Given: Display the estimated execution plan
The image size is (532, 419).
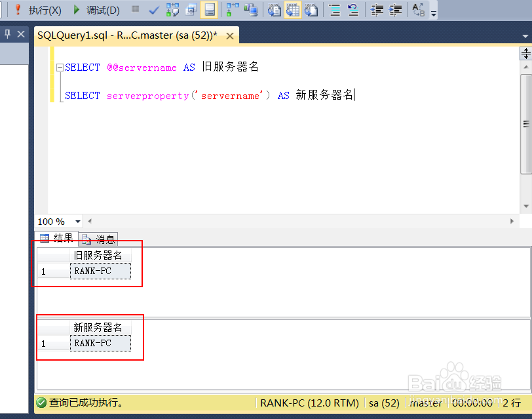Looking at the screenshot, I should [172, 10].
